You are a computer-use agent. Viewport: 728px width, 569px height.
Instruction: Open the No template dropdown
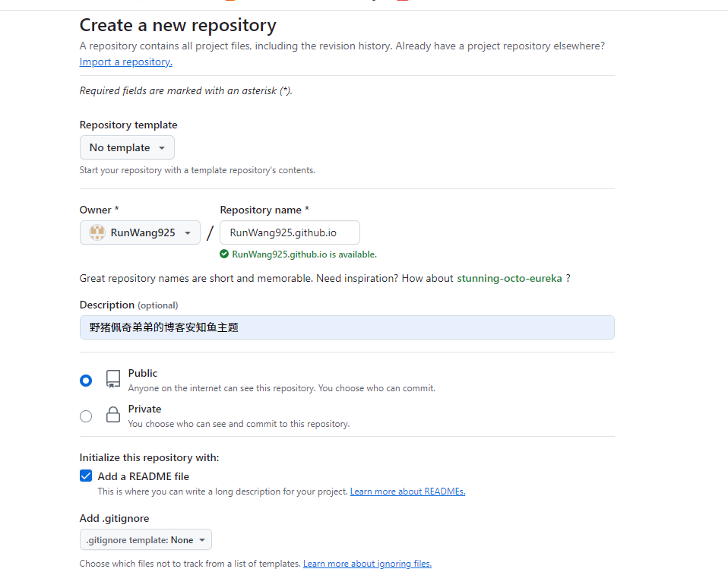point(127,147)
